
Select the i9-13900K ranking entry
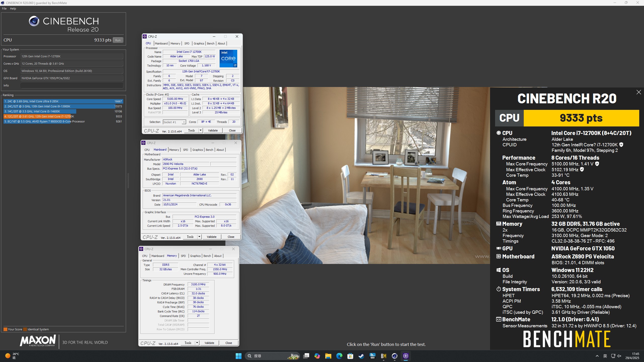click(63, 106)
